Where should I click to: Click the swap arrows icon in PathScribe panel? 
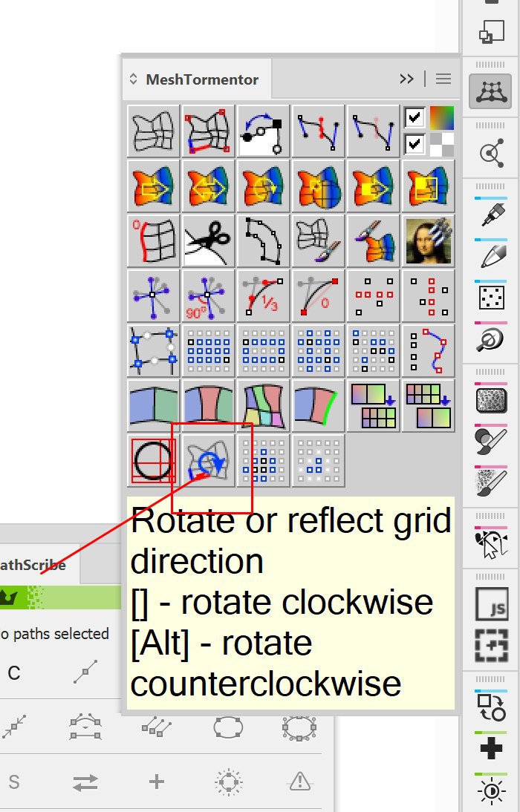[85, 782]
